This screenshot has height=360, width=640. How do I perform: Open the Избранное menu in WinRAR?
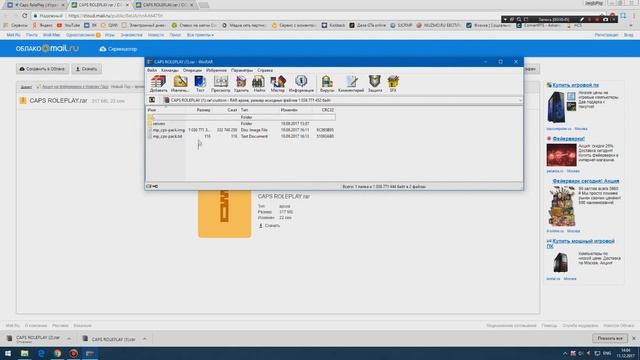pyautogui.click(x=216, y=70)
